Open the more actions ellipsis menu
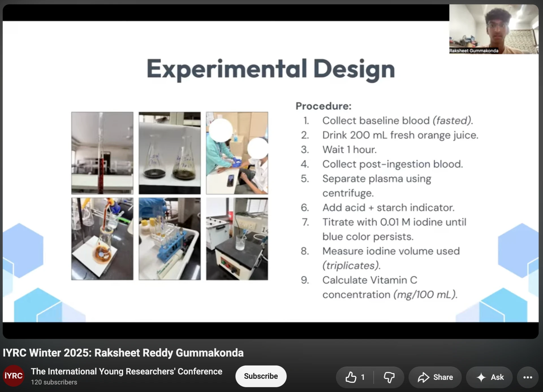Screen dimensions: 543x392 point(528,377)
